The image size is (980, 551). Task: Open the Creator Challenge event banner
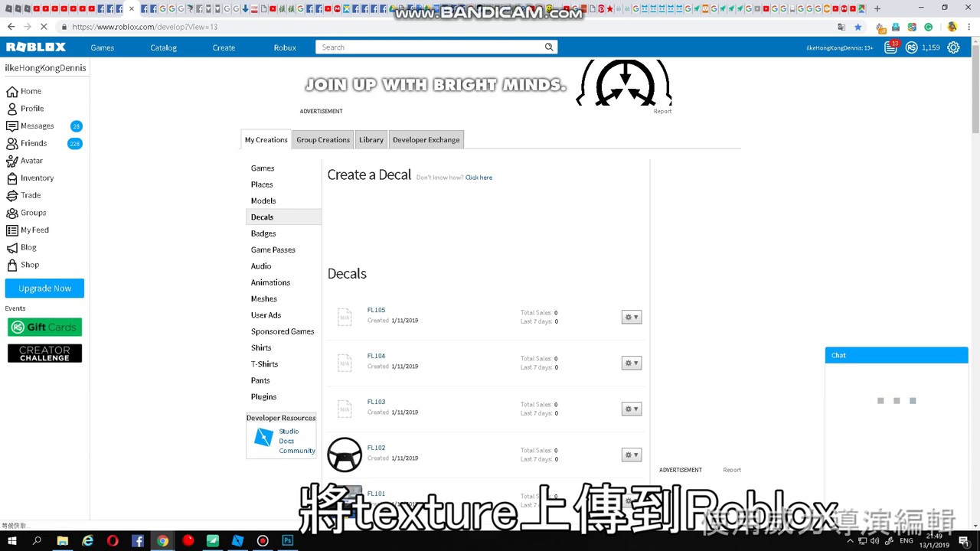coord(44,353)
